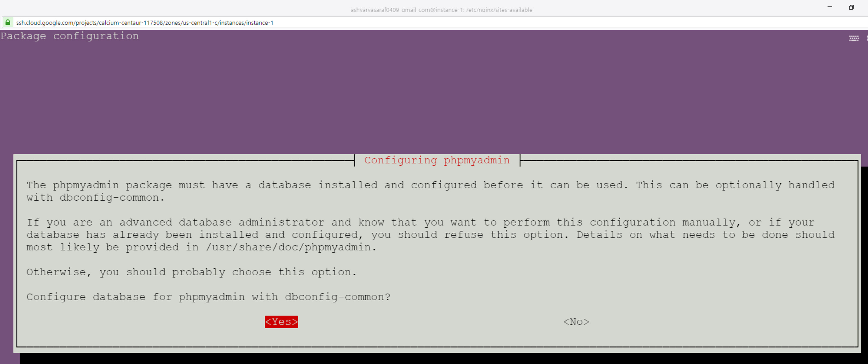The width and height of the screenshot is (868, 364).
Task: Click the 'Configuring phpmyadmin' dialog title
Action: click(x=437, y=160)
